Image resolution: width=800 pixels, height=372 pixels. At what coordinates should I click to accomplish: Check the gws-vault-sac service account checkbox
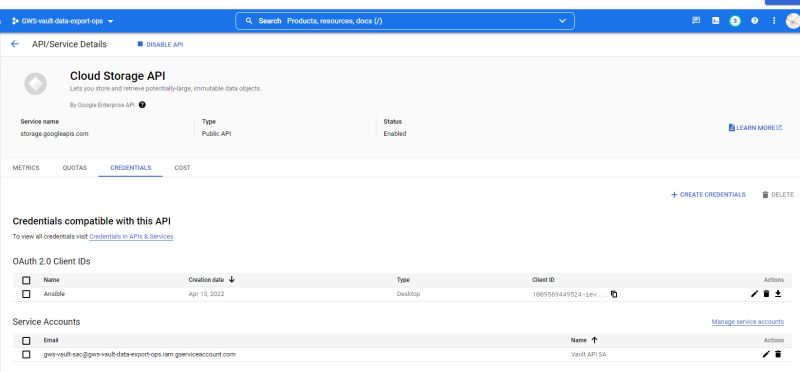pos(27,354)
